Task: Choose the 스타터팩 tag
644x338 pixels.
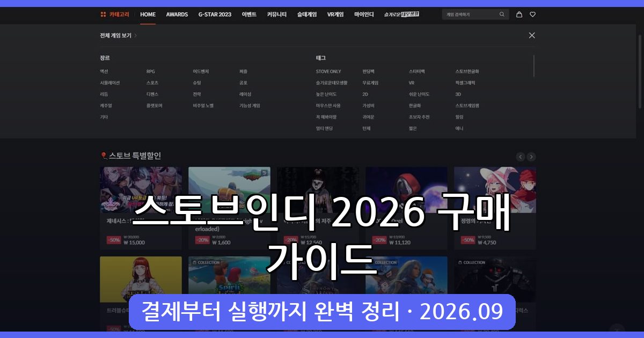Action: click(417, 71)
